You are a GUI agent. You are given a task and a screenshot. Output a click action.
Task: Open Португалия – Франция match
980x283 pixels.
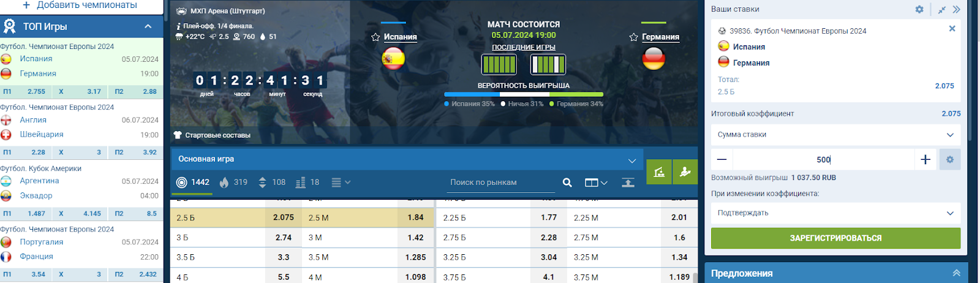click(x=81, y=249)
